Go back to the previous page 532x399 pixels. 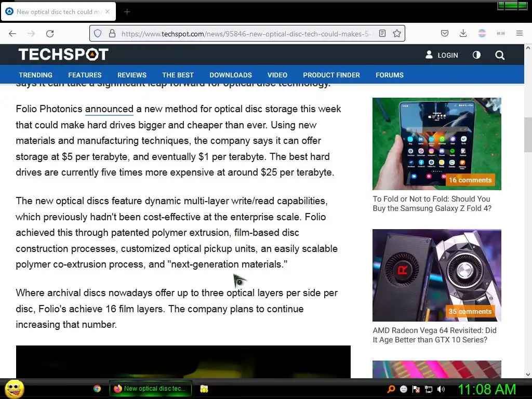12,33
